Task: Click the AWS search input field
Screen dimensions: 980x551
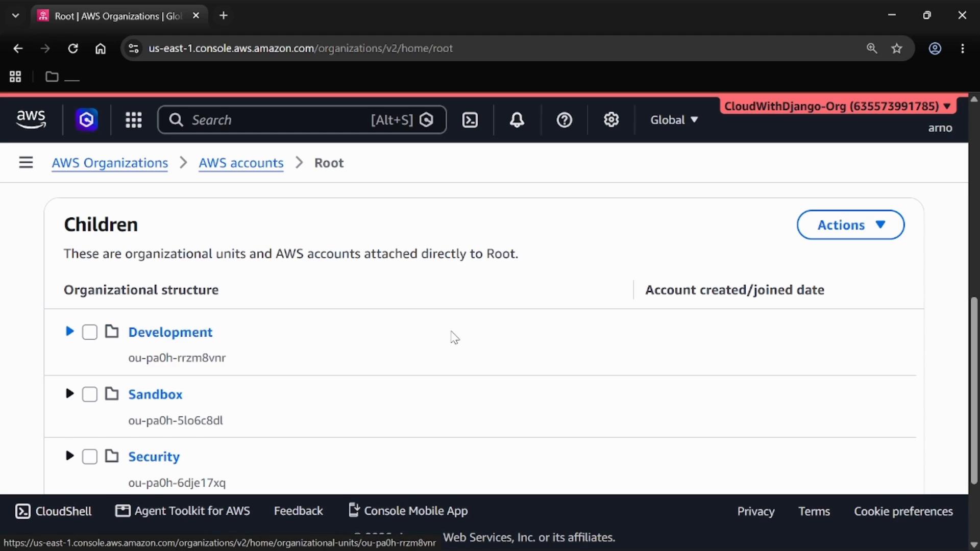Action: point(302,120)
